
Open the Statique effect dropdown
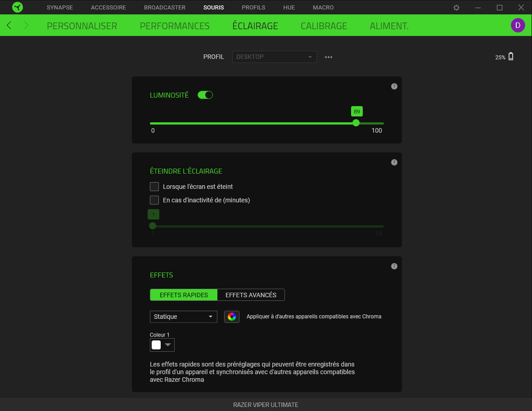[184, 317]
